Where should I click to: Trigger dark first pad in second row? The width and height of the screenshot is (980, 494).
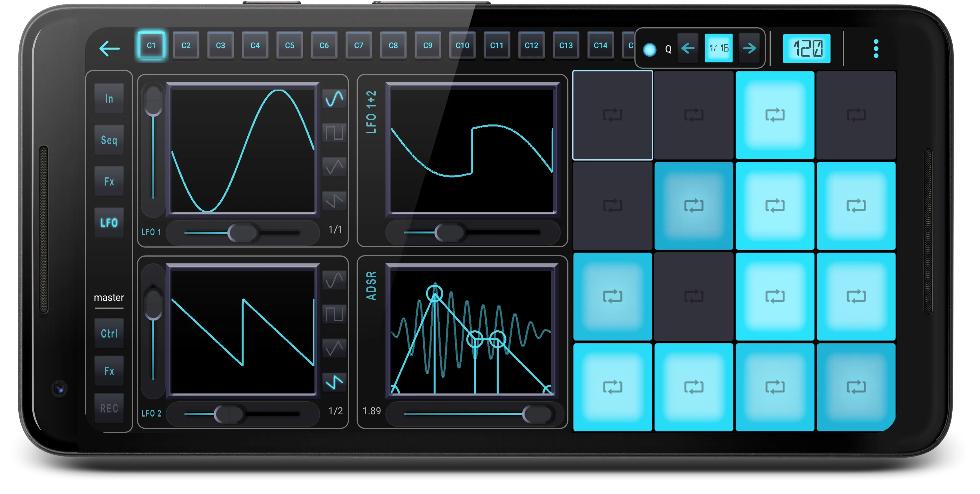coord(612,206)
